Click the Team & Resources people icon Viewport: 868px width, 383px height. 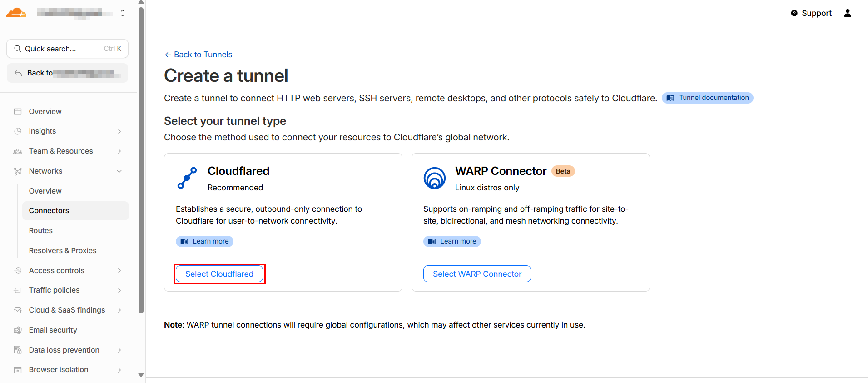(x=18, y=151)
